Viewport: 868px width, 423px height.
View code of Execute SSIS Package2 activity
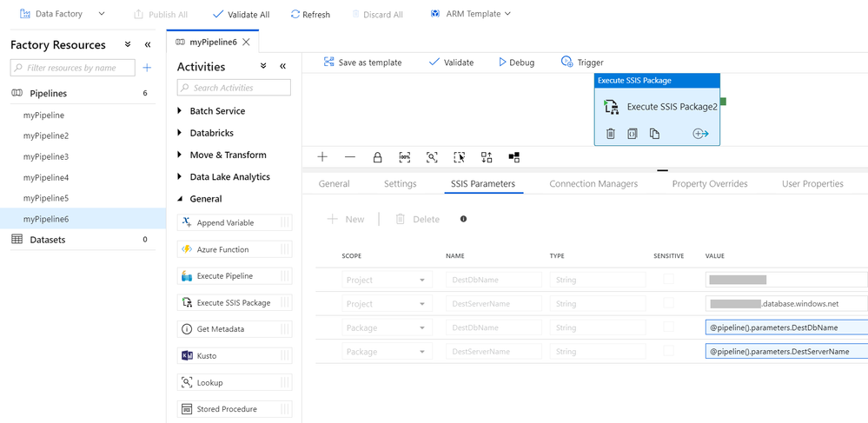pos(633,134)
